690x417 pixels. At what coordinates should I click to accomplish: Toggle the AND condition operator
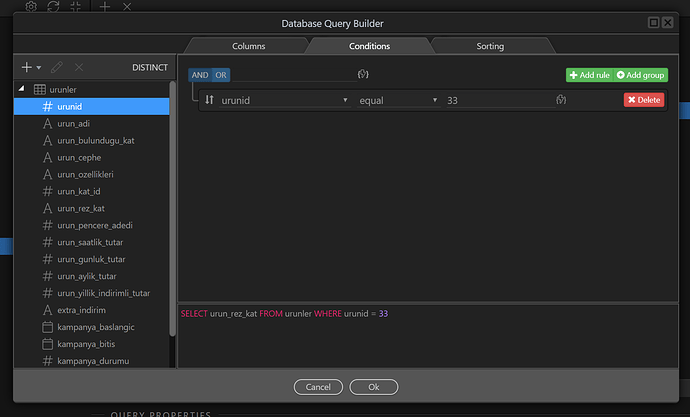[x=199, y=75]
